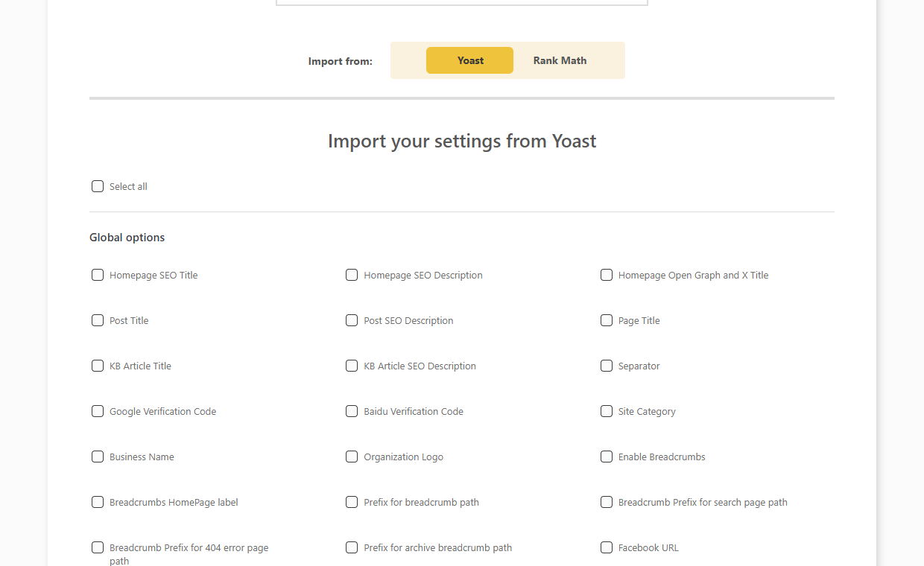This screenshot has width=924, height=566.
Task: Check Breadcrumbs HomePage label option
Action: point(98,502)
